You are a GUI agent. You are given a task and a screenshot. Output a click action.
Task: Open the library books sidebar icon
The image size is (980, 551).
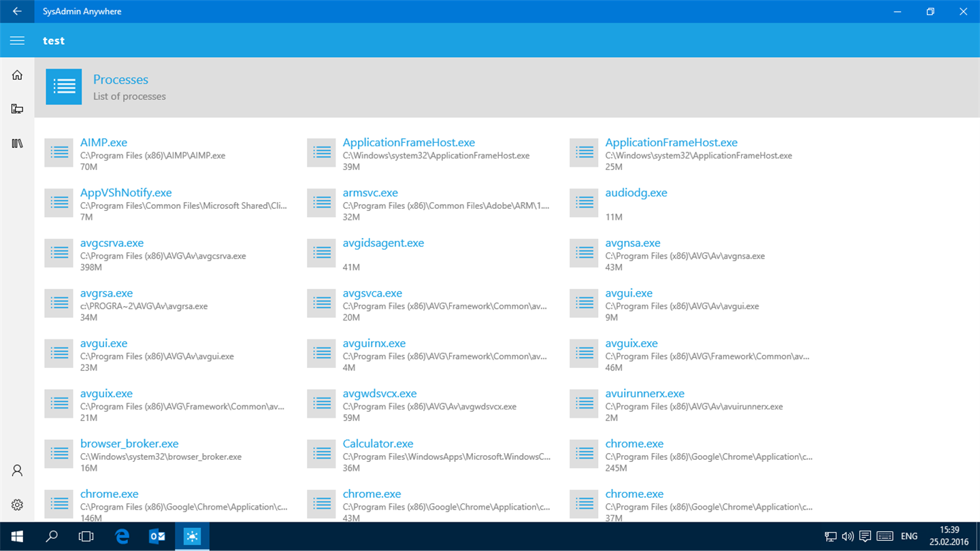[17, 144]
